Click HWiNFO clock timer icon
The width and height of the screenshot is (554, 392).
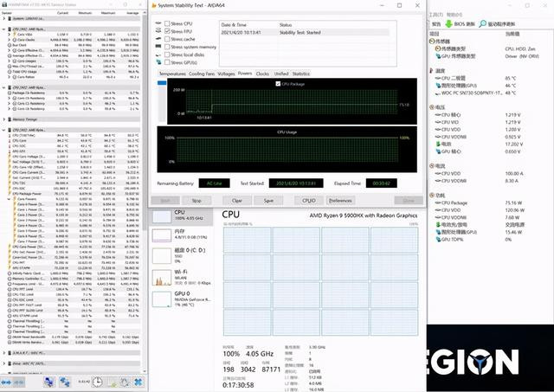pos(98,382)
